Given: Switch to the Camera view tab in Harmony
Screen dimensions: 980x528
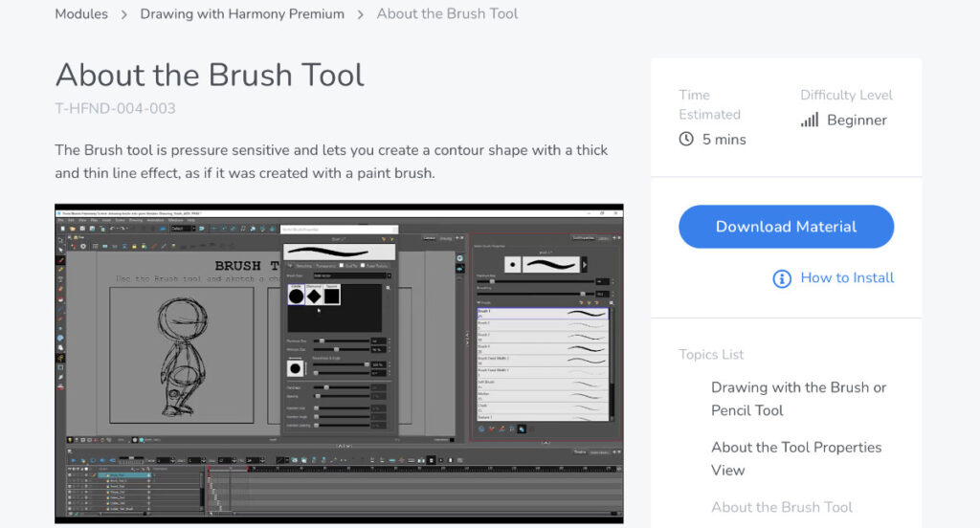Looking at the screenshot, I should point(430,238).
